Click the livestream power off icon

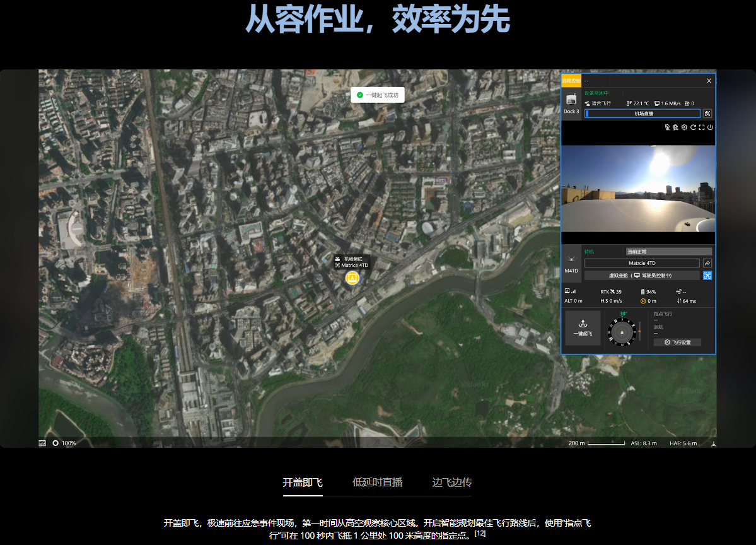click(x=710, y=127)
